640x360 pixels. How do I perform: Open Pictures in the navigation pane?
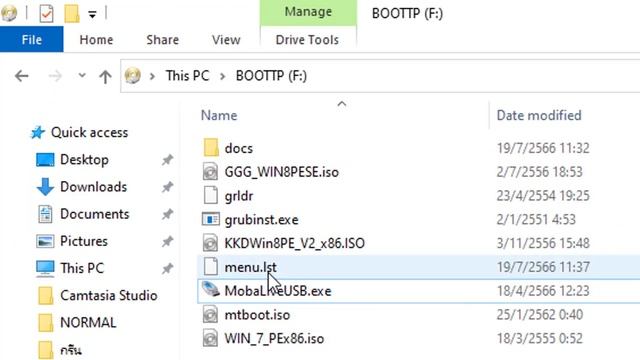[x=84, y=241]
